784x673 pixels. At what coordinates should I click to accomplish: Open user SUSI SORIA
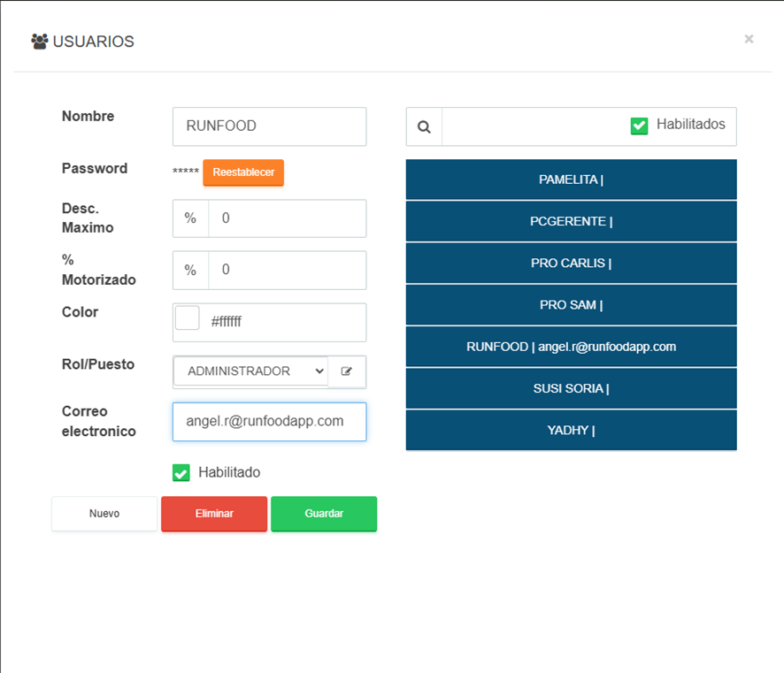pos(571,388)
